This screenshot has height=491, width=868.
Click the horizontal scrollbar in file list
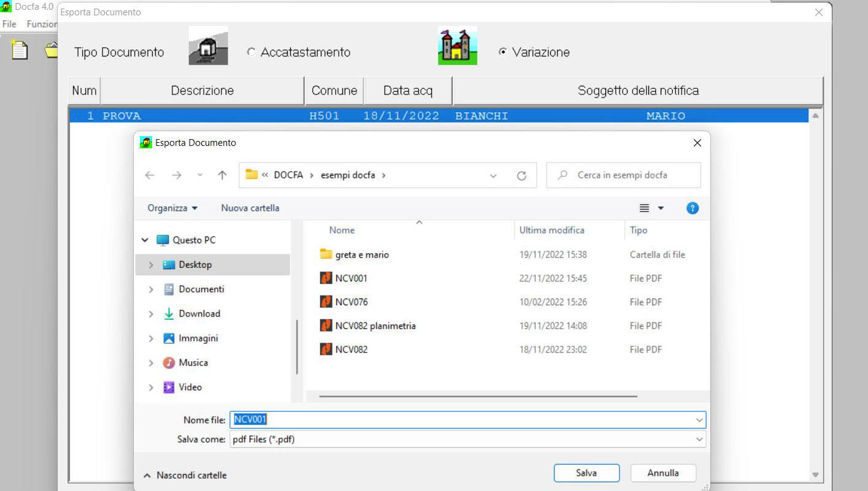[478, 396]
